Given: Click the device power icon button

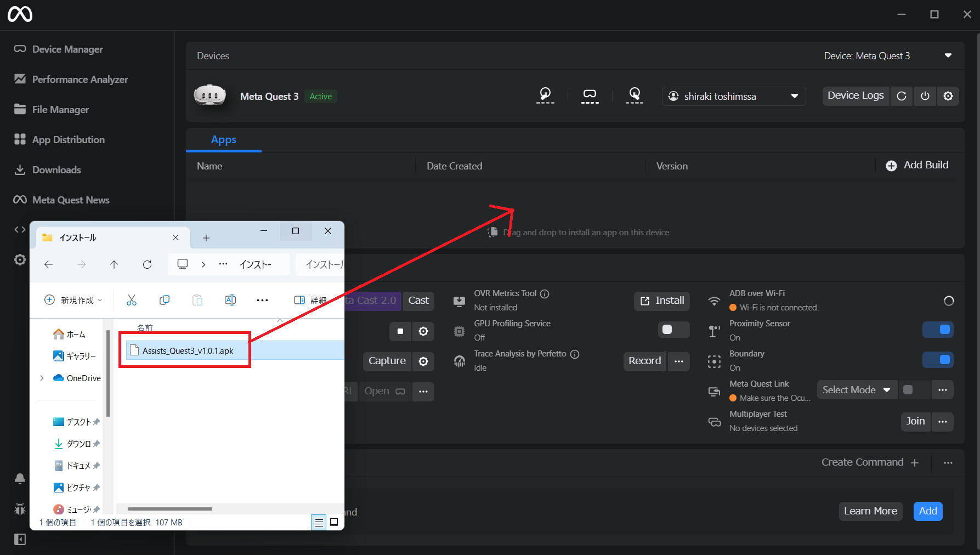Looking at the screenshot, I should (x=925, y=96).
